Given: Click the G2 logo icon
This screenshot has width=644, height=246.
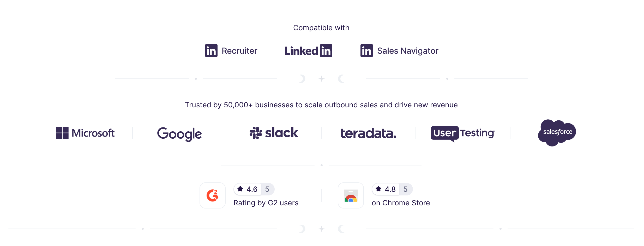Looking at the screenshot, I should click(x=213, y=195).
